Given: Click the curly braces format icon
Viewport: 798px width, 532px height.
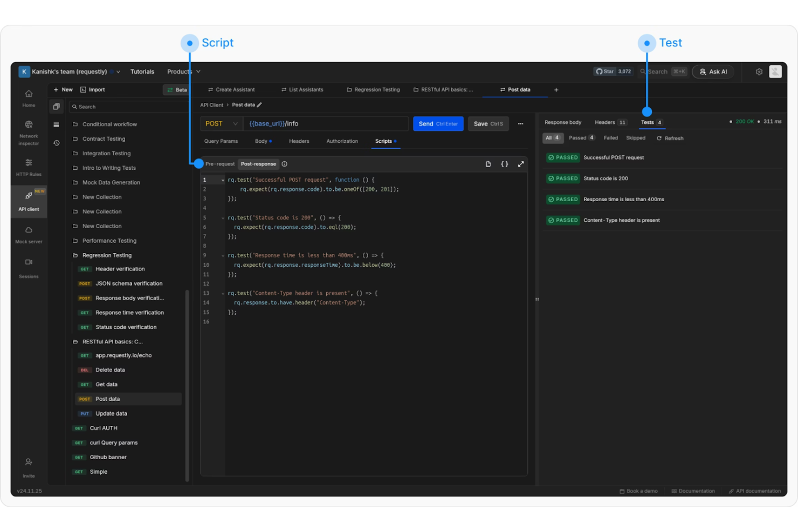Looking at the screenshot, I should tap(504, 164).
